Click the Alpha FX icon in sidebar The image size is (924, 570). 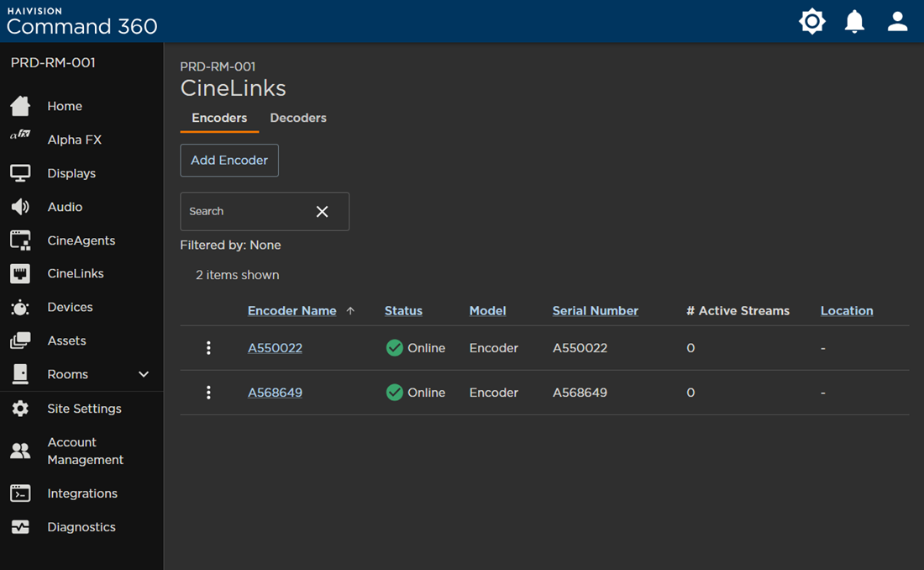(x=20, y=135)
